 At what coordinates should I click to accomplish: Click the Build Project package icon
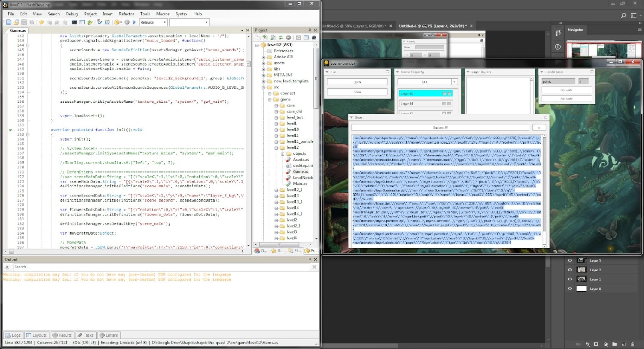click(x=117, y=22)
